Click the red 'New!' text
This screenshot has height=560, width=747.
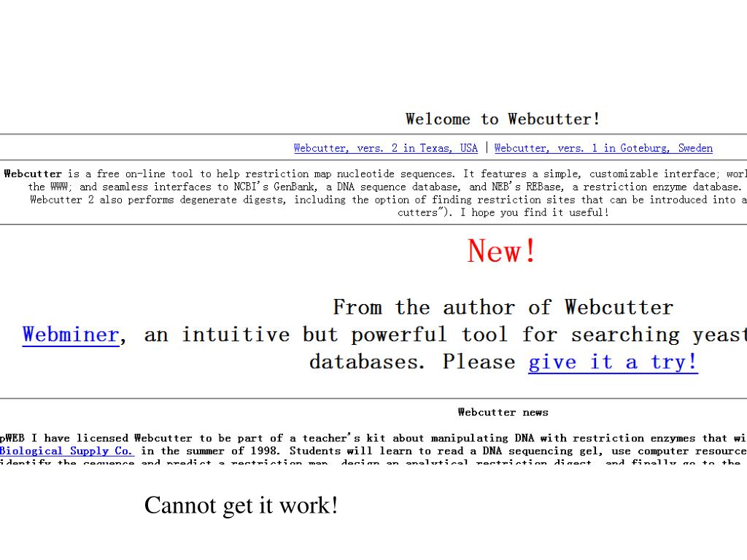[501, 251]
